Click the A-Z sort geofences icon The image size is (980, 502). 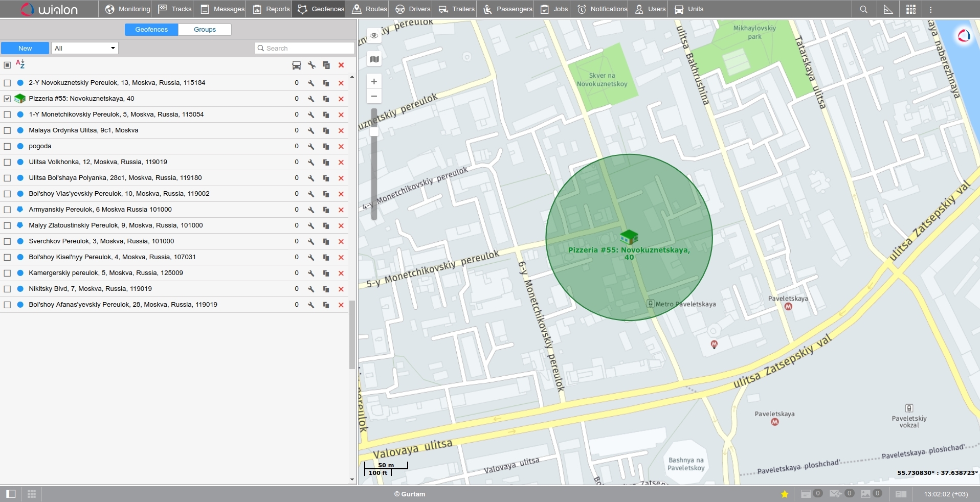click(x=20, y=64)
